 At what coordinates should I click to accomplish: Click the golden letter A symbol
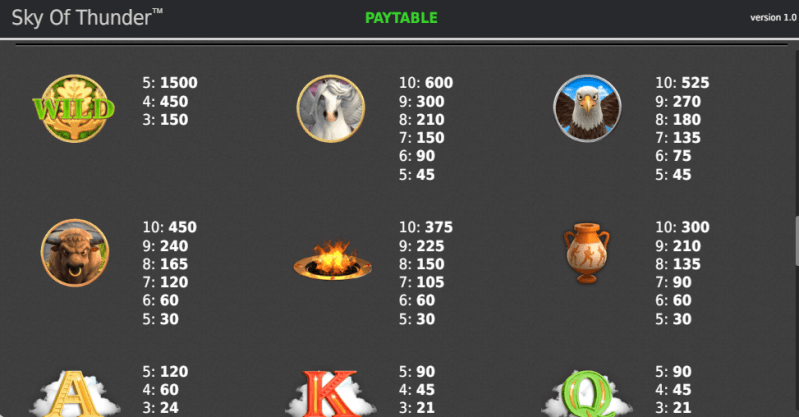(x=74, y=394)
